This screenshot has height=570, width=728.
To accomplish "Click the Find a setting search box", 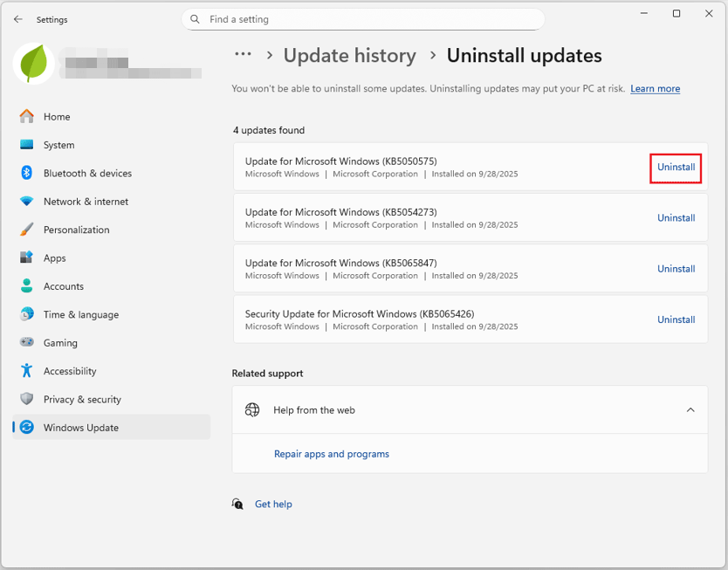I will pyautogui.click(x=363, y=19).
